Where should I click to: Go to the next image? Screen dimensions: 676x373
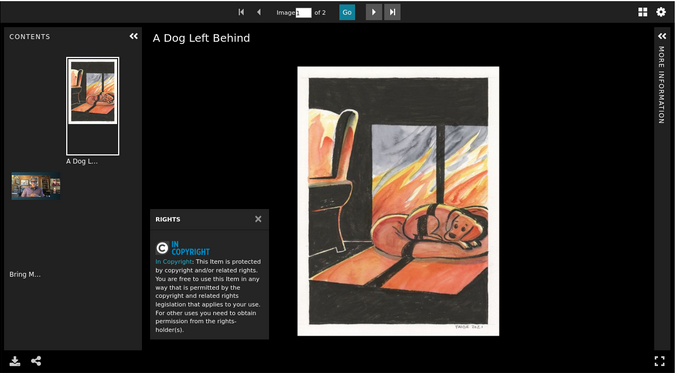click(x=374, y=12)
